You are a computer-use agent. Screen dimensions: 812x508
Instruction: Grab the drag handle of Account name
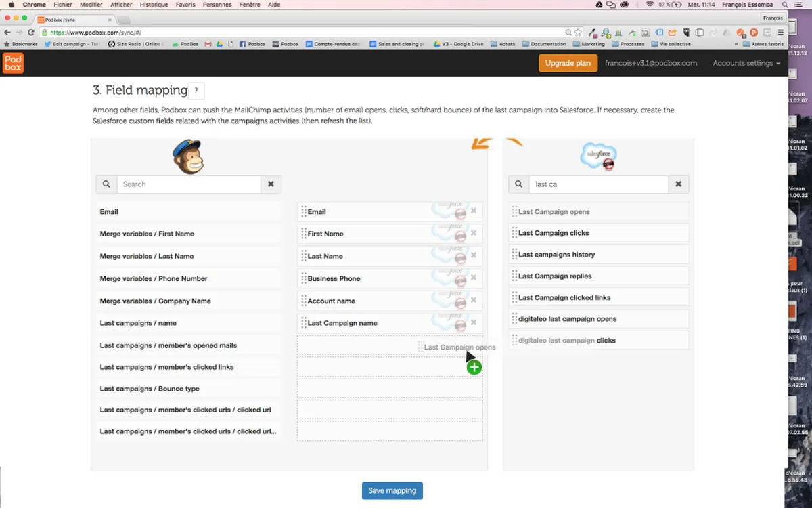coord(304,301)
